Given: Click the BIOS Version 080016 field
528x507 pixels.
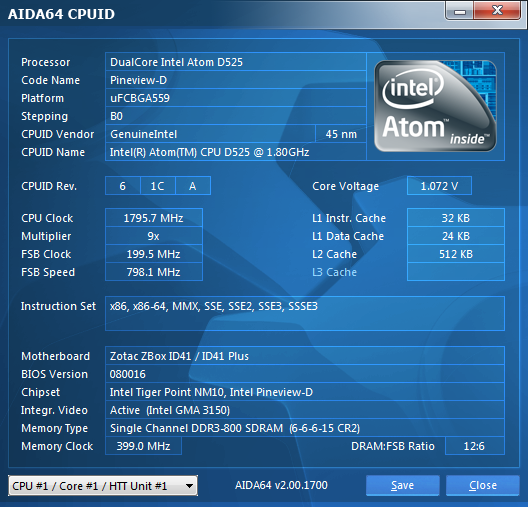Looking at the screenshot, I should [x=305, y=374].
